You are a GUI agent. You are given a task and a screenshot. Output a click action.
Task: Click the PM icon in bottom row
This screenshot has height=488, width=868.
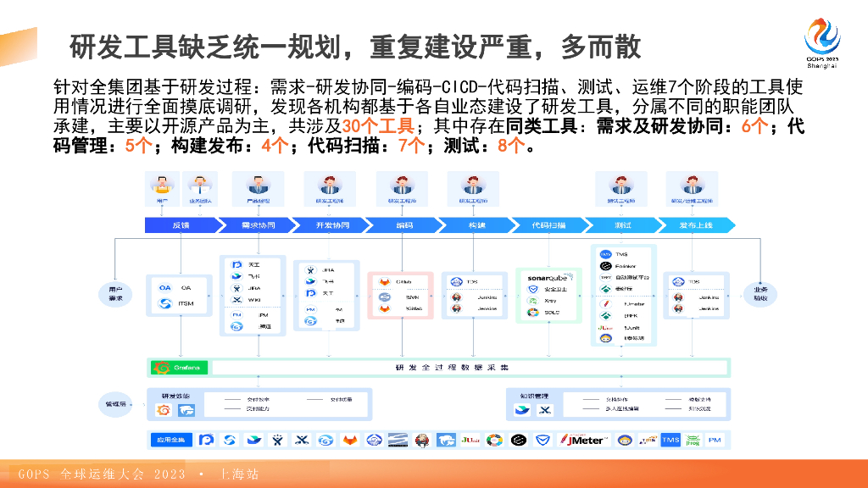[715, 440]
